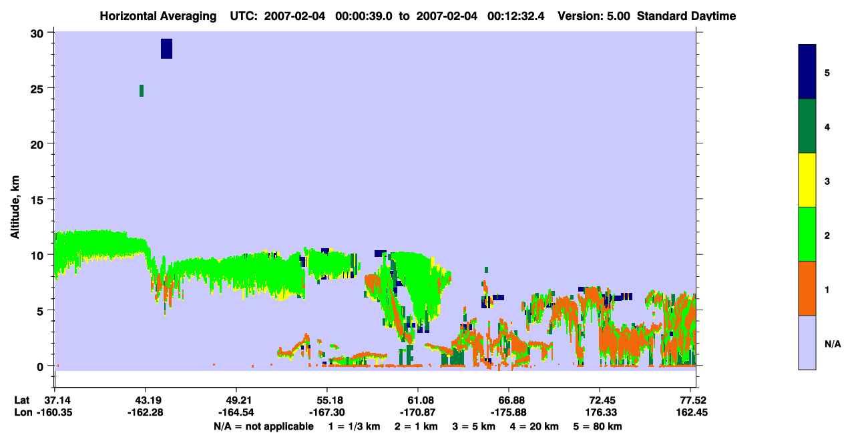Click the '5' tick label on the altitude axis

point(41,310)
